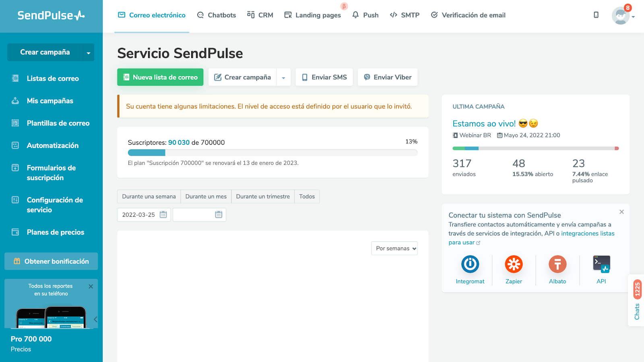Switch to the Chatbots tab

[x=217, y=15]
